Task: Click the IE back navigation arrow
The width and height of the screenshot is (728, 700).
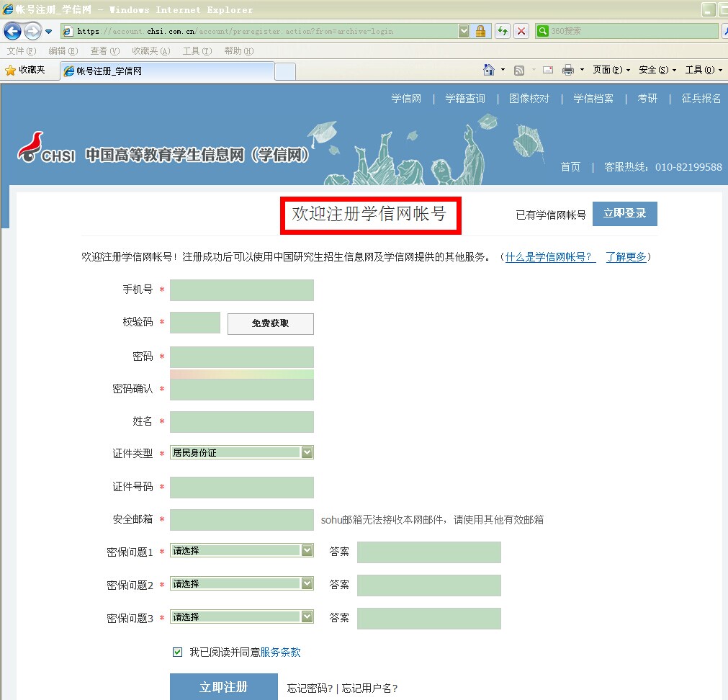Action: coord(12,32)
